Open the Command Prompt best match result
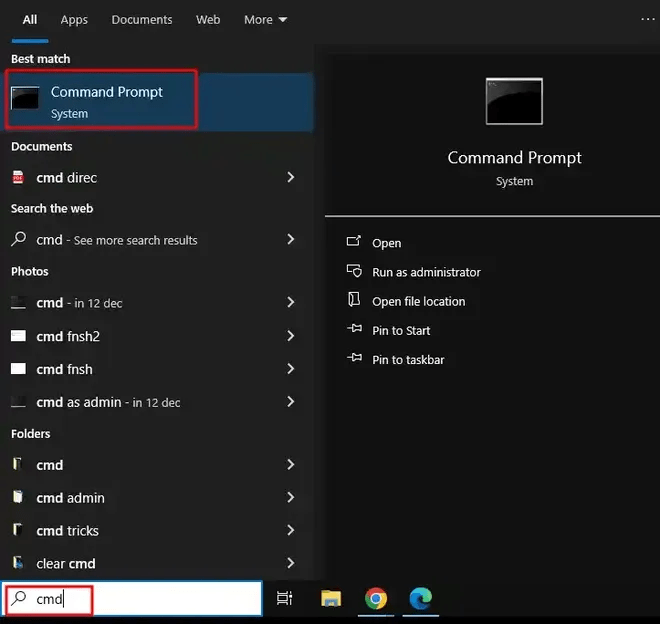This screenshot has height=624, width=660. pyautogui.click(x=105, y=101)
